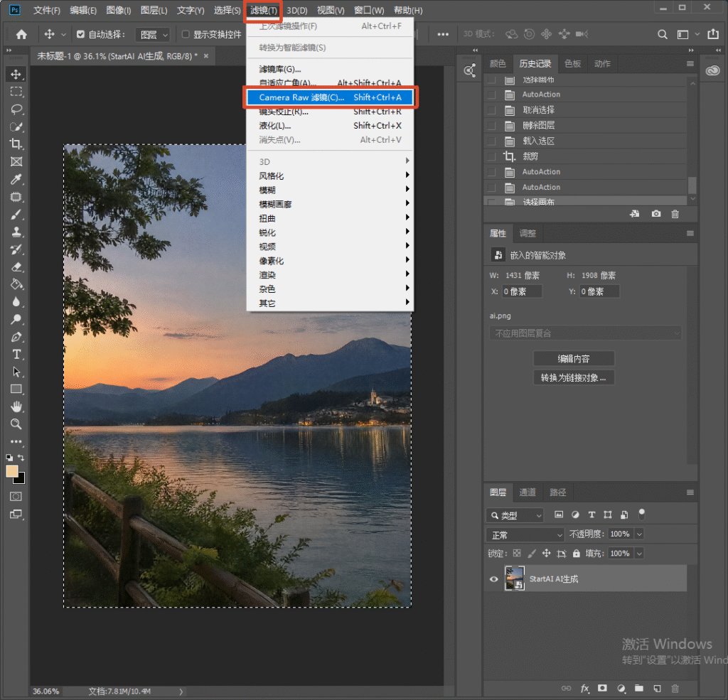Delete the current history state with trash icon
The height and width of the screenshot is (700, 728).
pos(675,214)
